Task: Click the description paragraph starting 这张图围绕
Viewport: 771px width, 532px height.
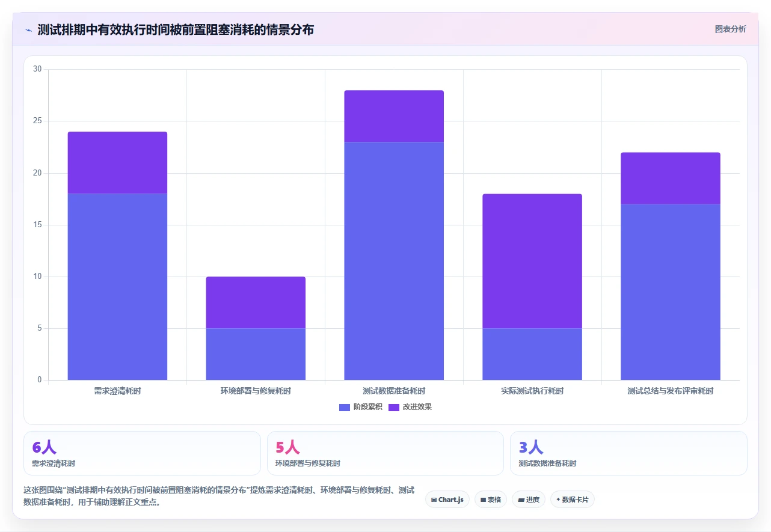Action: point(219,496)
